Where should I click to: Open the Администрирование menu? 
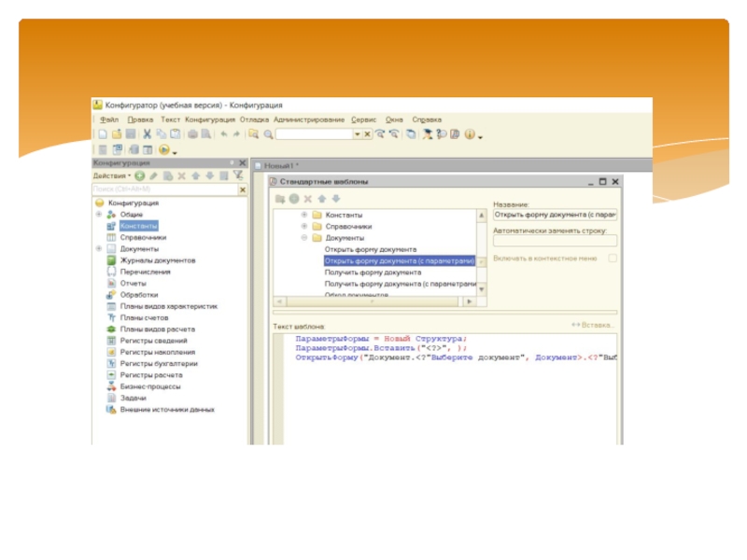click(x=309, y=119)
